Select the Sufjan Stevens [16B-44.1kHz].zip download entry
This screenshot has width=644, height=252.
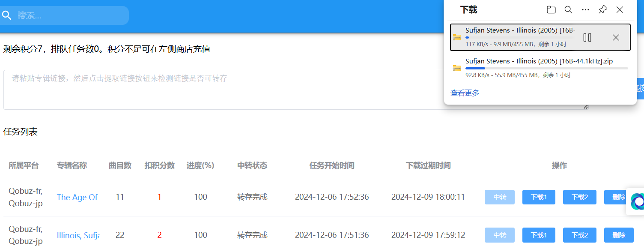pyautogui.click(x=540, y=68)
